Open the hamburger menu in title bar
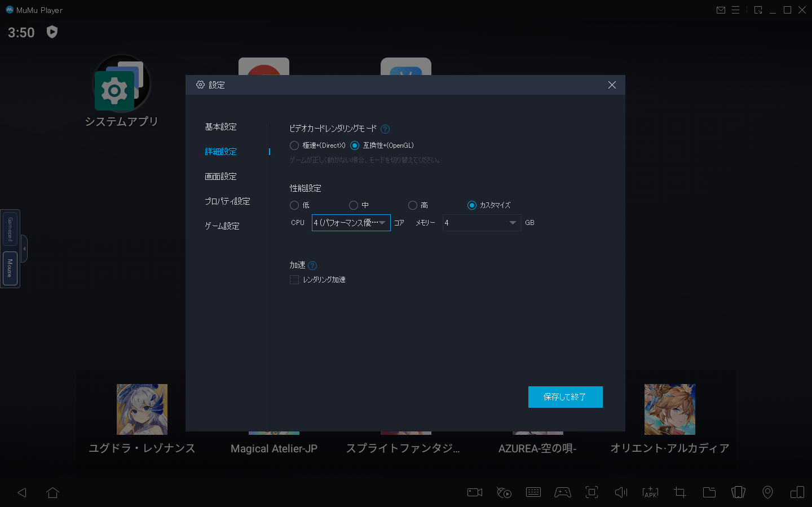Screen dimensions: 812x507 [735, 10]
